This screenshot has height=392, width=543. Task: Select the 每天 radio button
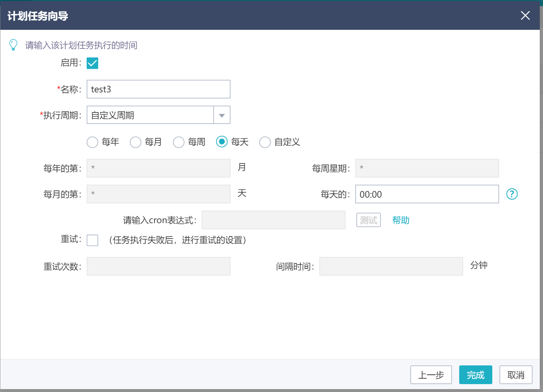click(x=222, y=142)
